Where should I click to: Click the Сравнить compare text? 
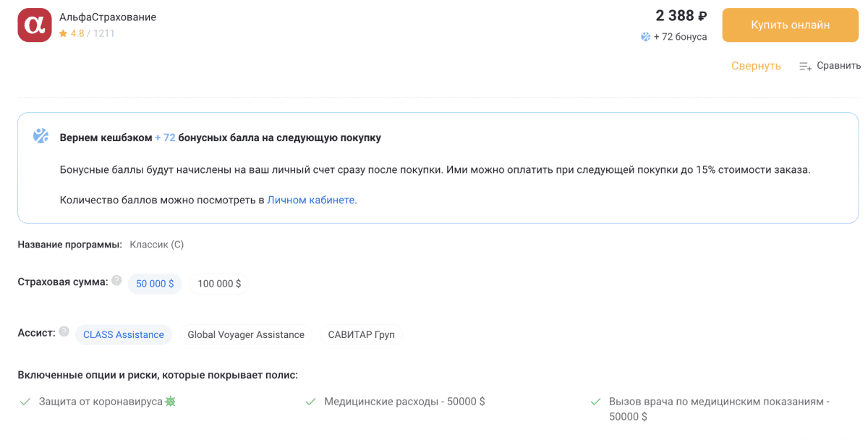pyautogui.click(x=838, y=66)
